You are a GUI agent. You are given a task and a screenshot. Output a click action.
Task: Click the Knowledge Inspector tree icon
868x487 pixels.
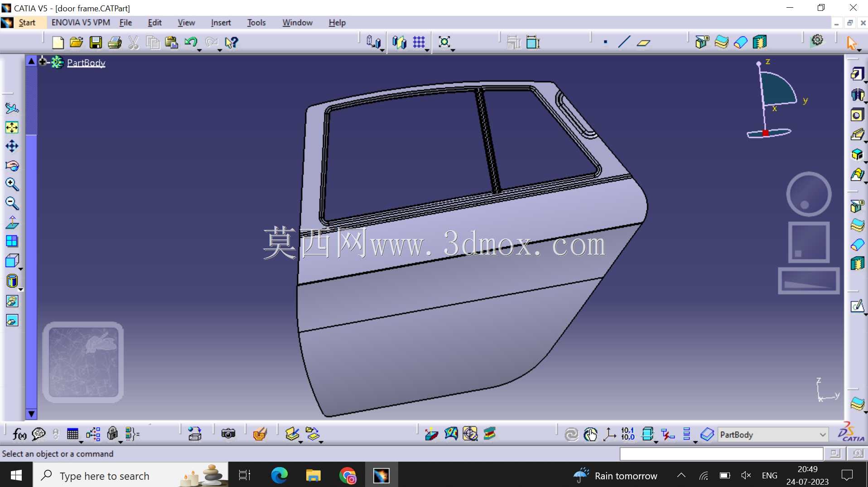(93, 434)
